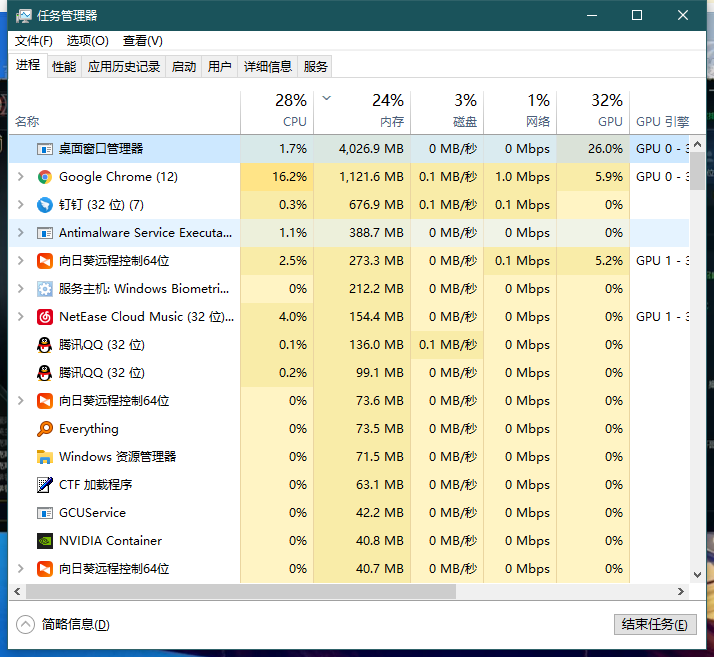
Task: Open the 文件(F) menu
Action: coord(34,41)
